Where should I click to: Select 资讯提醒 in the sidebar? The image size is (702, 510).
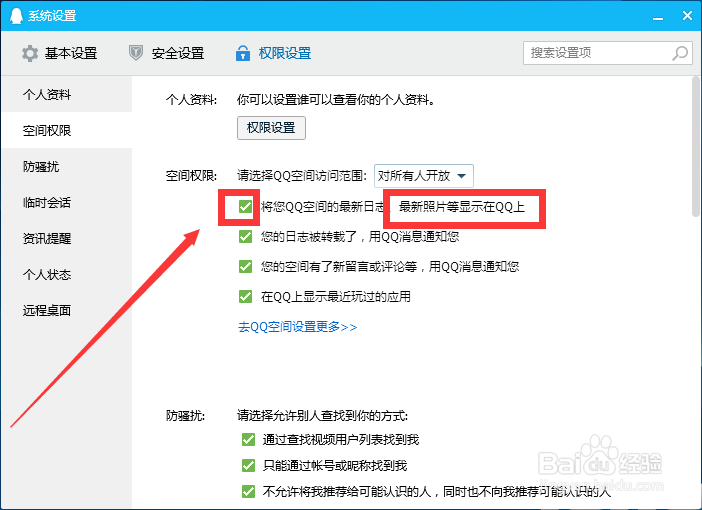coord(66,238)
